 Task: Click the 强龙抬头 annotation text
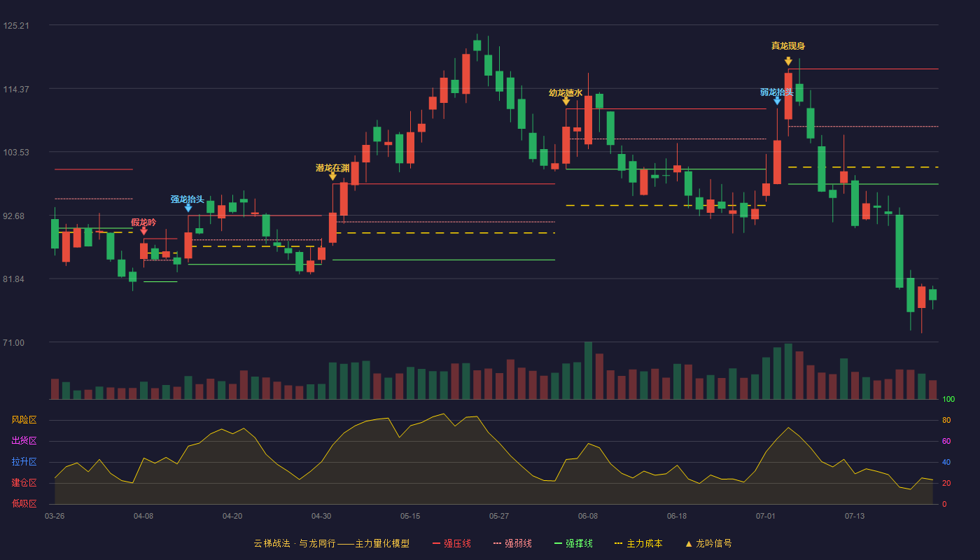click(x=188, y=199)
